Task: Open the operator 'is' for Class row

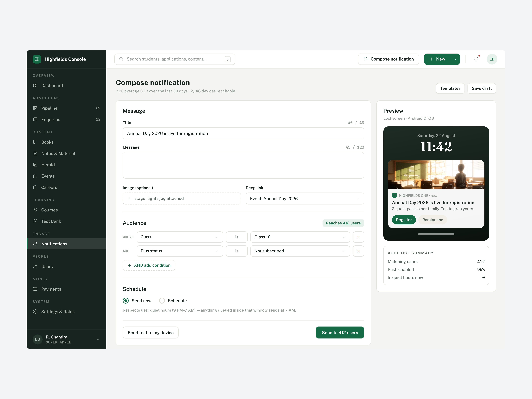Action: (x=237, y=237)
